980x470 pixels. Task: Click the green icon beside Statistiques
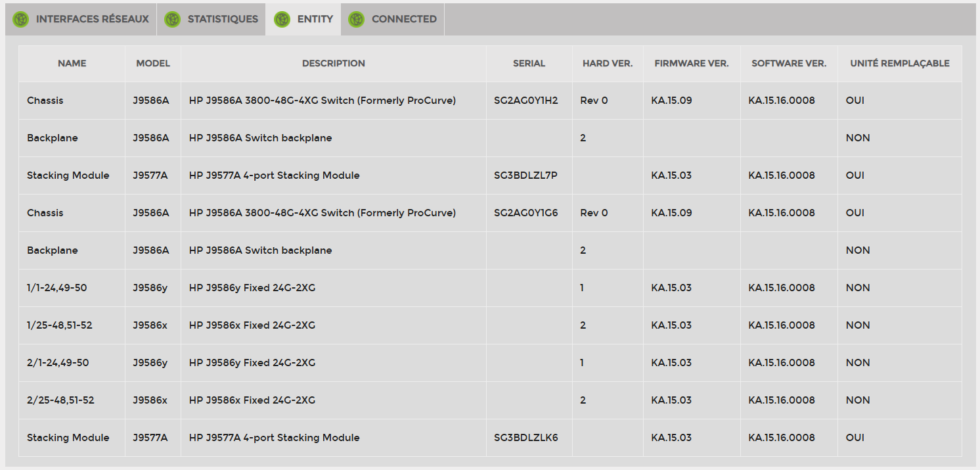click(172, 20)
